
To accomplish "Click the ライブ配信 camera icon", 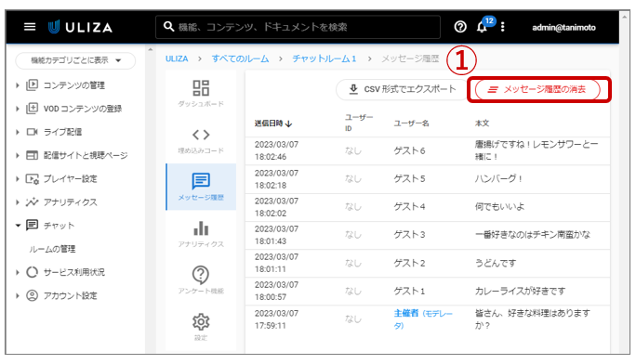I will pyautogui.click(x=32, y=132).
